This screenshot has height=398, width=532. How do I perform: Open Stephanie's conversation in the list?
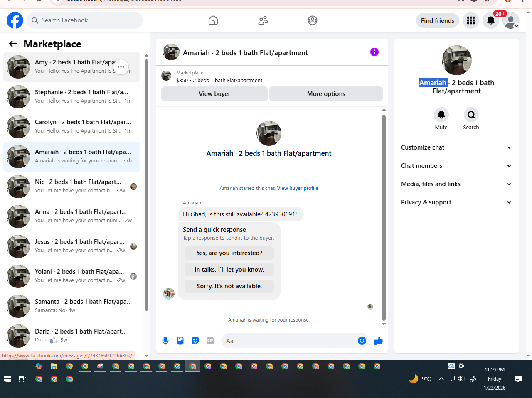pyautogui.click(x=71, y=97)
